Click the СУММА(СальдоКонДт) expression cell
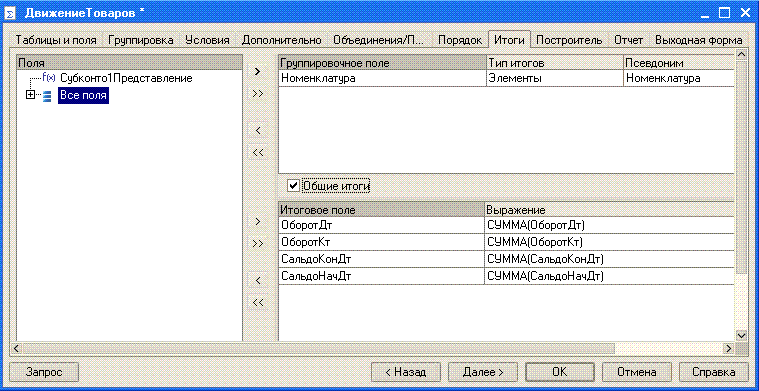Image resolution: width=759 pixels, height=391 pixels. tap(609, 259)
